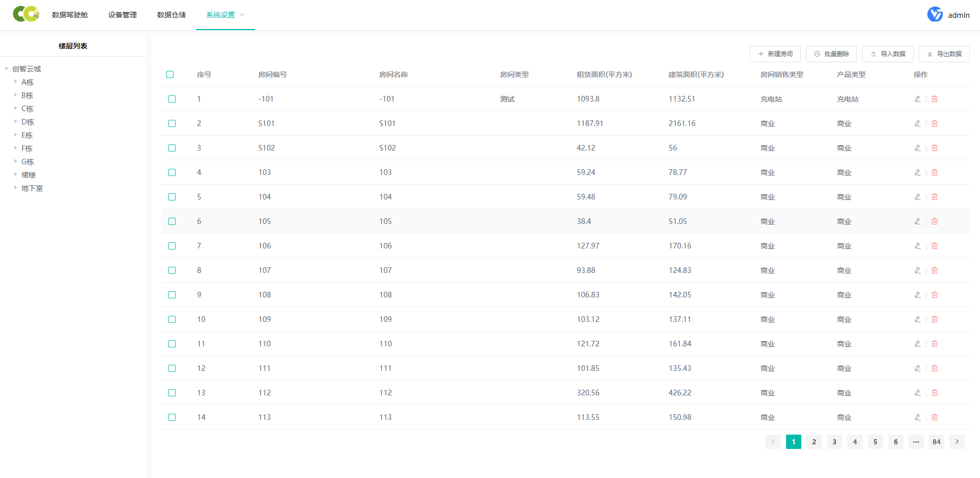The height and width of the screenshot is (478, 980).
Task: Open the 系统设置 dropdown menu
Action: pyautogui.click(x=225, y=15)
